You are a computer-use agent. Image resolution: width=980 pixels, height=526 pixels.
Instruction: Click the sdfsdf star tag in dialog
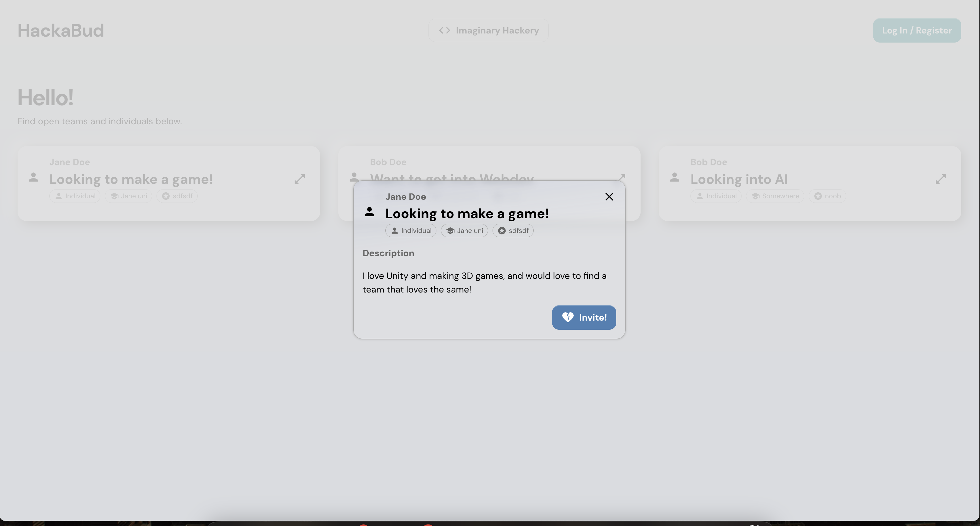pos(513,231)
